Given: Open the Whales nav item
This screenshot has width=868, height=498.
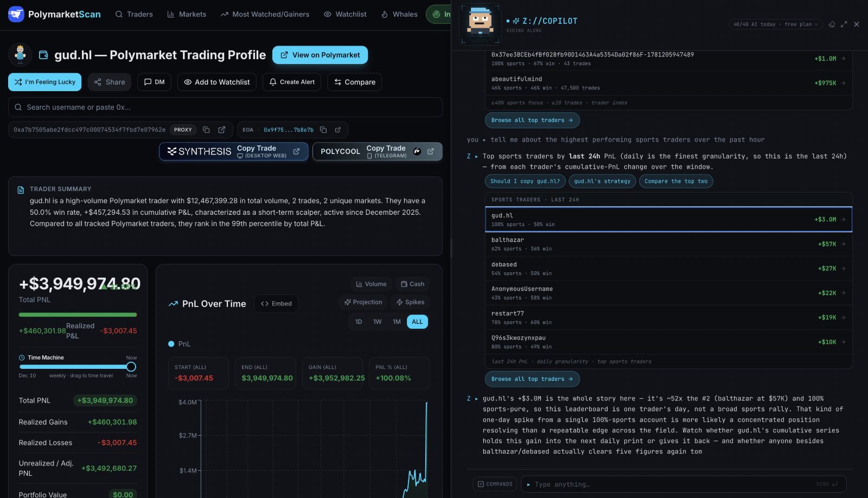Looking at the screenshot, I should (399, 14).
